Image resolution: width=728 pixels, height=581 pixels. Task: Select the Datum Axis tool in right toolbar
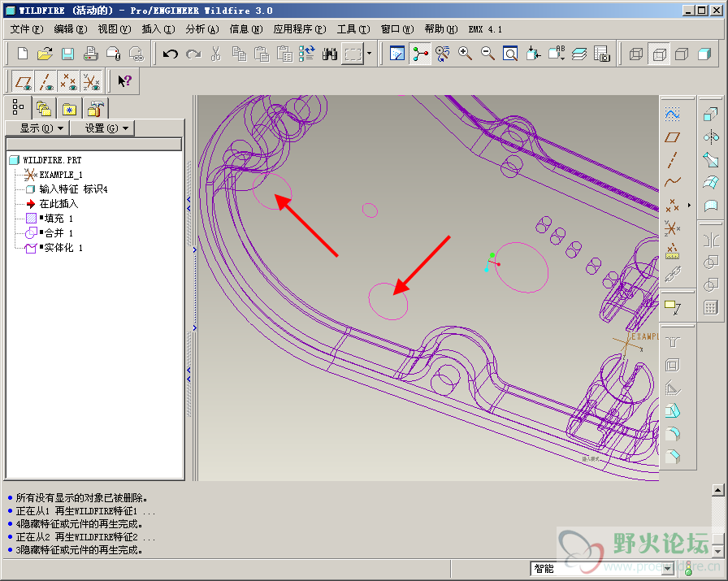point(672,160)
